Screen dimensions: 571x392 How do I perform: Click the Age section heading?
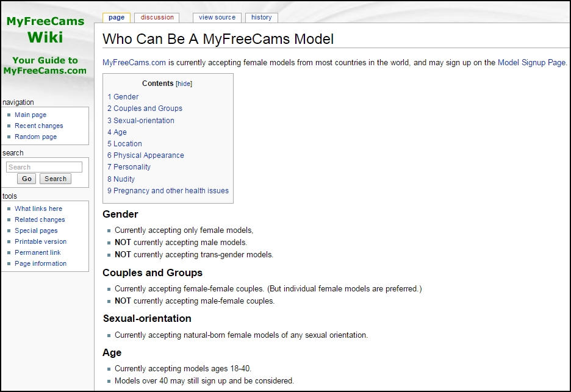pyautogui.click(x=112, y=352)
